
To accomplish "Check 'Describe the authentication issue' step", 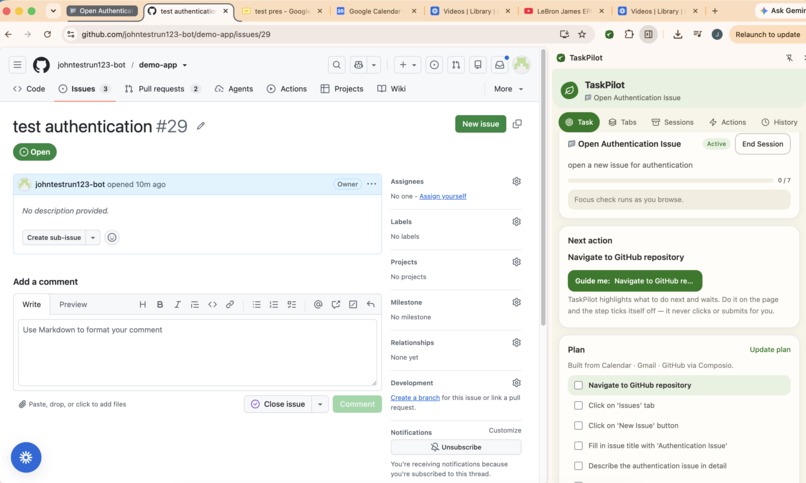I will tap(578, 466).
